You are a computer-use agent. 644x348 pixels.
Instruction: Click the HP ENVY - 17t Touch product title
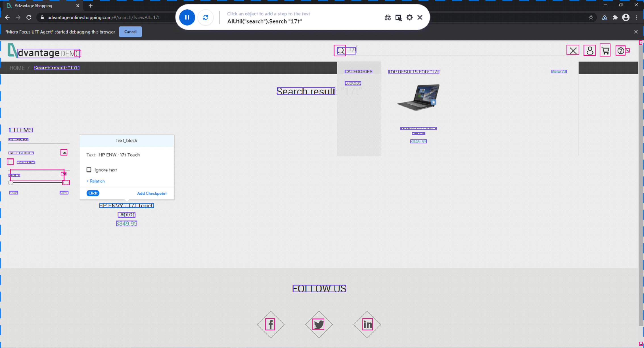pos(126,206)
